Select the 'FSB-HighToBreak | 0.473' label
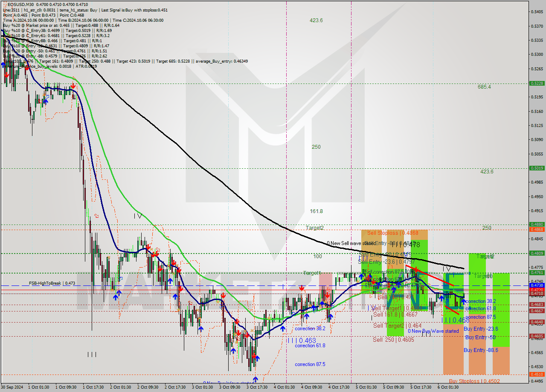Screen dimensions: 546x392 52,283
